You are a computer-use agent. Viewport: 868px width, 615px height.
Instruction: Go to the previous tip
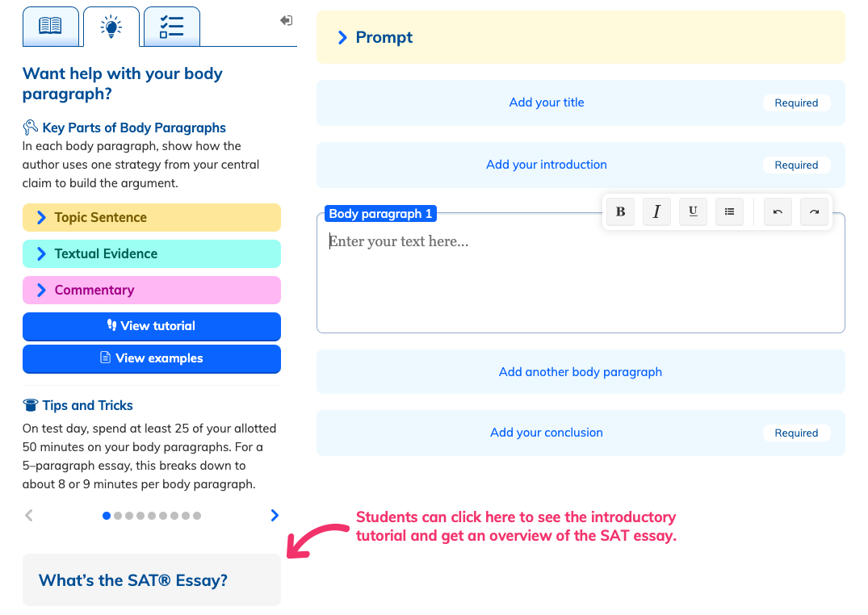click(x=29, y=516)
